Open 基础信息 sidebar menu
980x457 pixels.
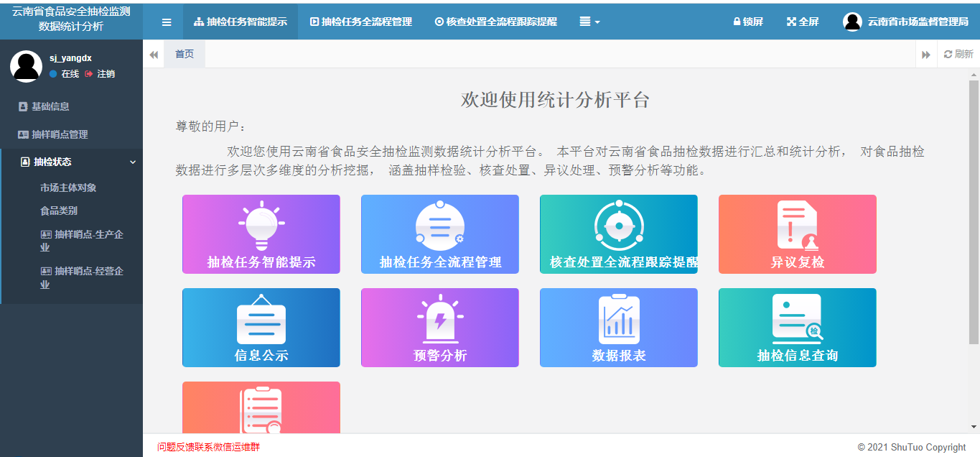(x=71, y=106)
